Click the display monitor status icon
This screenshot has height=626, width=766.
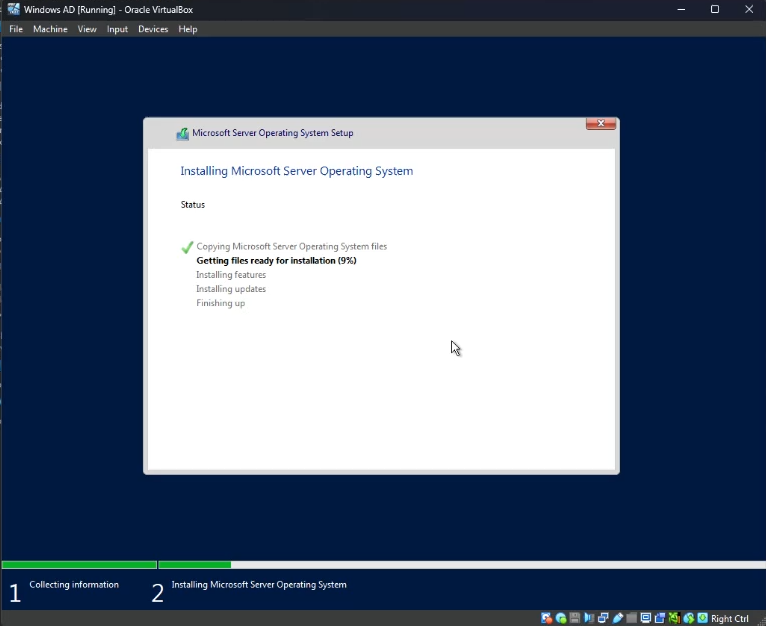pos(646,618)
